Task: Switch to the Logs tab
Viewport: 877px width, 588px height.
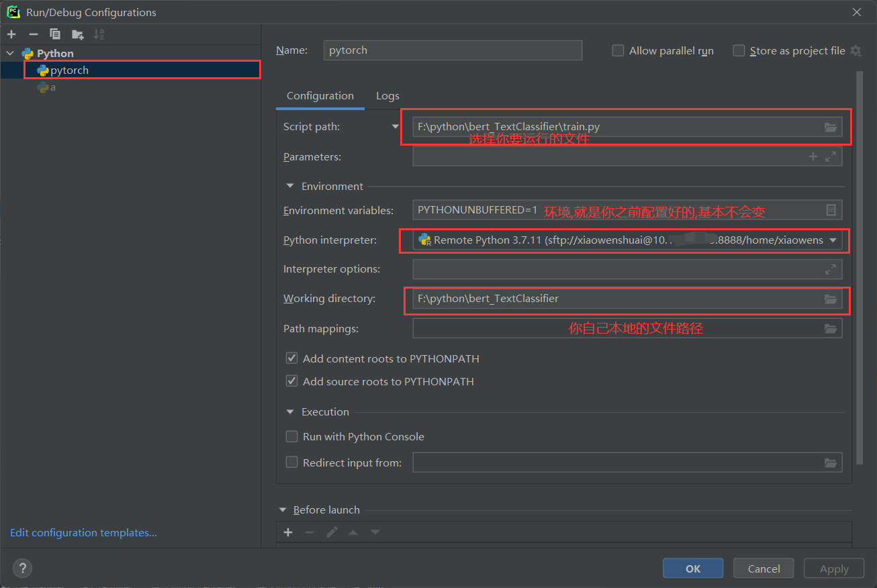Action: coord(387,95)
